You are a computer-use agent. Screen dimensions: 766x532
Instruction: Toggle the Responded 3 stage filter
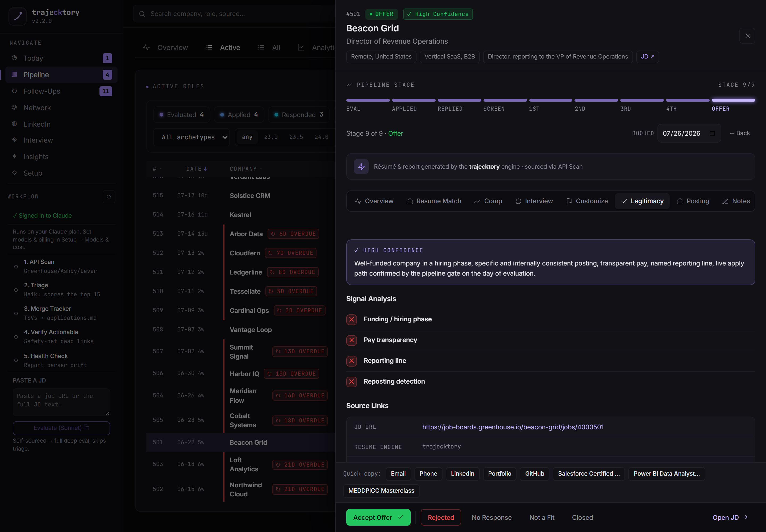pos(298,115)
